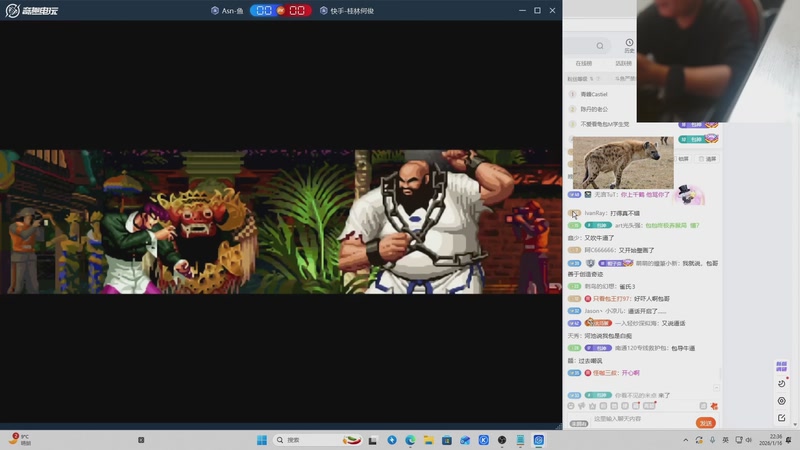Screen dimensions: 800x450
Task: Select third-ranked user 不爱看电包M学生党
Action: 605,124
